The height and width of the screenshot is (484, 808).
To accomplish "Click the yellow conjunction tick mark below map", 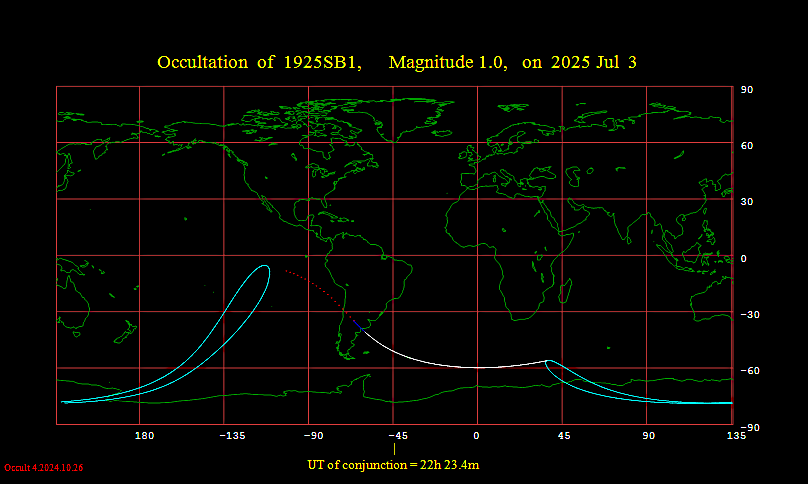I will pyautogui.click(x=394, y=450).
